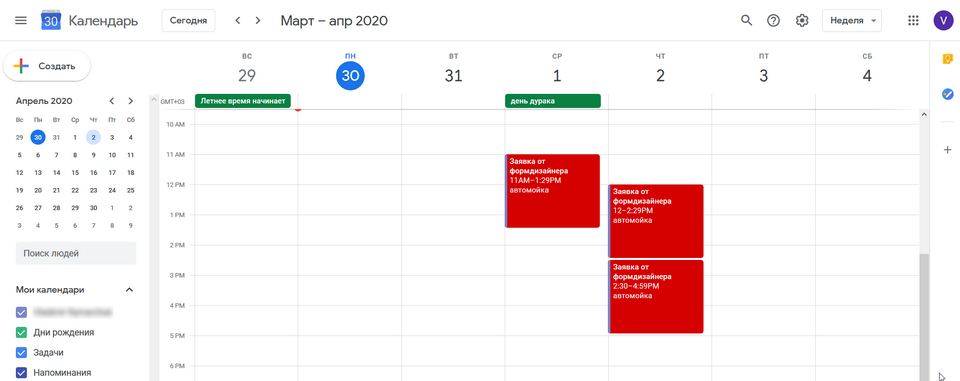Open the main hamburger menu
Viewport: 960px width, 381px height.
(21, 20)
